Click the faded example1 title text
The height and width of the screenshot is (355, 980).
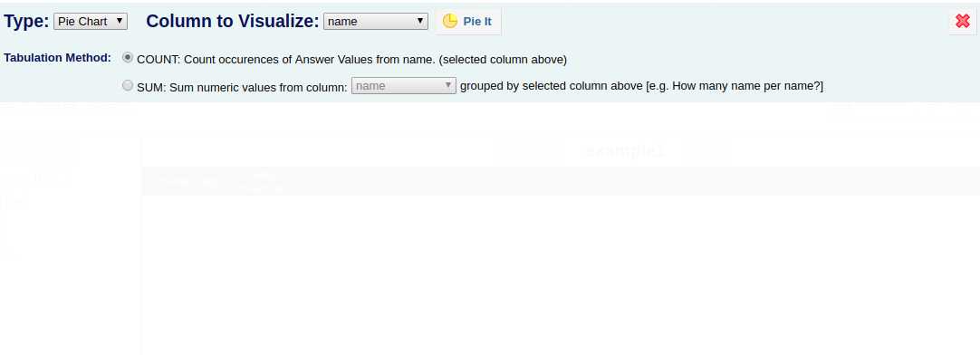click(x=625, y=150)
